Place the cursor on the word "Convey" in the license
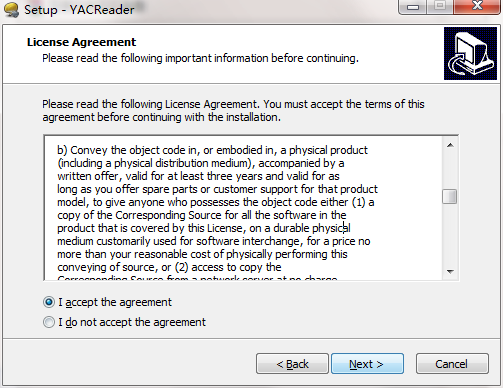Image resolution: width=503 pixels, height=388 pixels. pyautogui.click(x=89, y=150)
